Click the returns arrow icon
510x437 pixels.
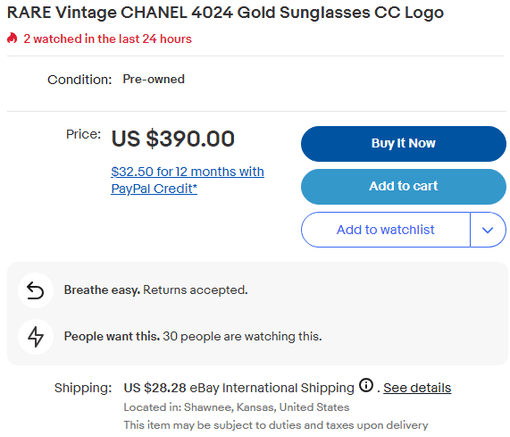click(35, 290)
